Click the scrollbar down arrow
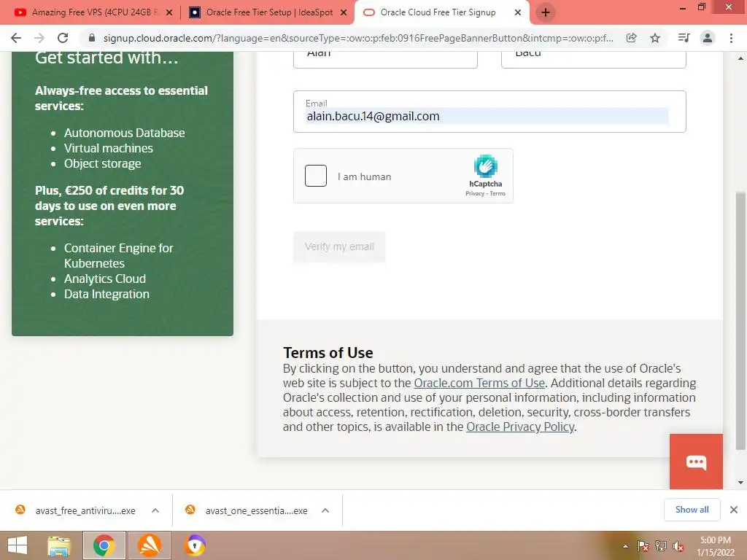Viewport: 747px width, 560px height. tap(740, 483)
